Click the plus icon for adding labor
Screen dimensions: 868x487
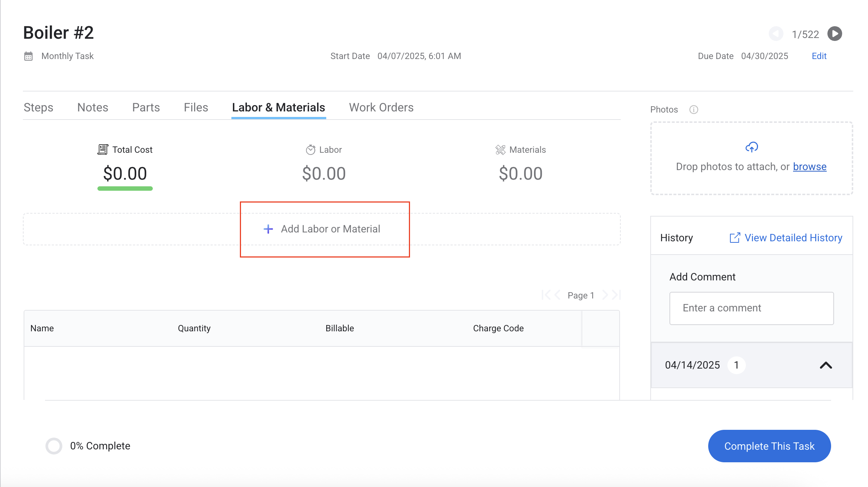click(268, 229)
